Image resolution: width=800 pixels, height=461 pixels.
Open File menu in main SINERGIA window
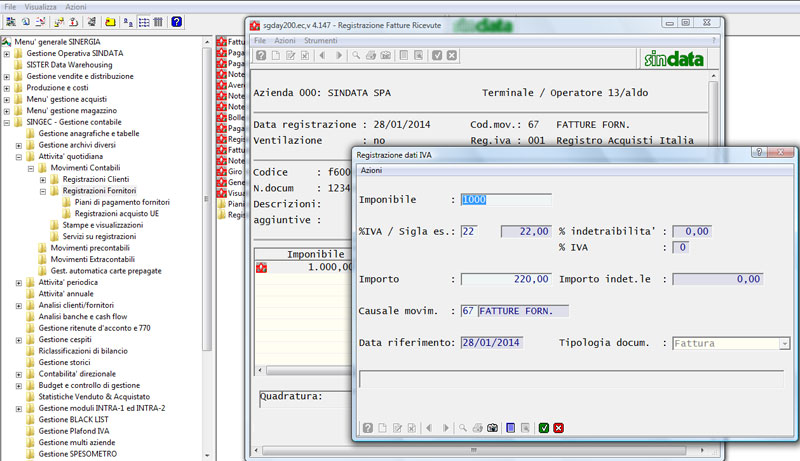(x=10, y=7)
